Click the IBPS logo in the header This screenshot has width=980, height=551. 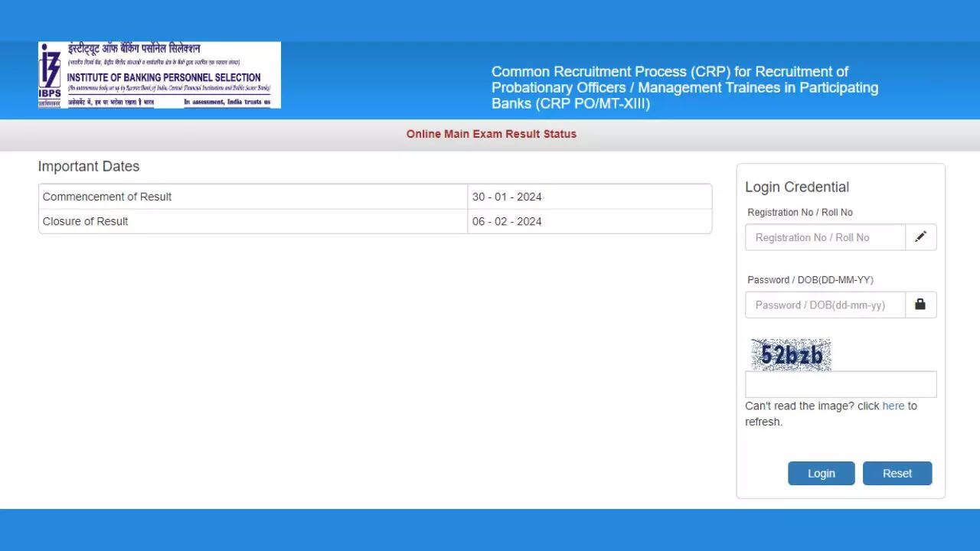point(159,75)
